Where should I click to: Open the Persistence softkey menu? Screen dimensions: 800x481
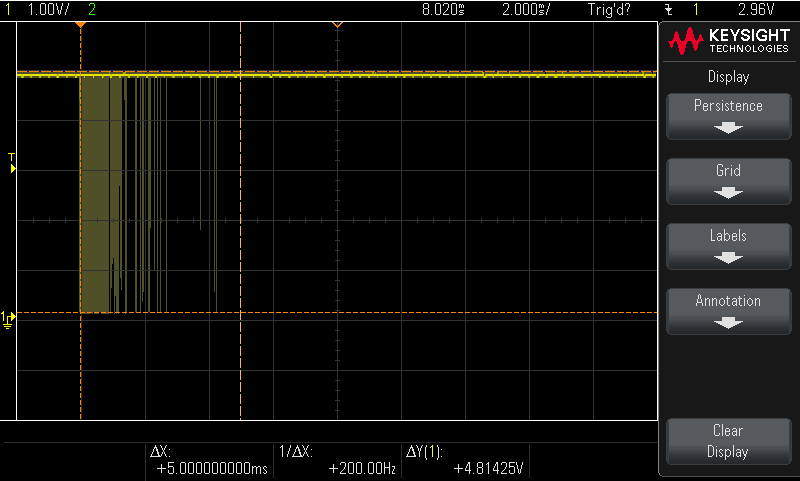click(728, 115)
